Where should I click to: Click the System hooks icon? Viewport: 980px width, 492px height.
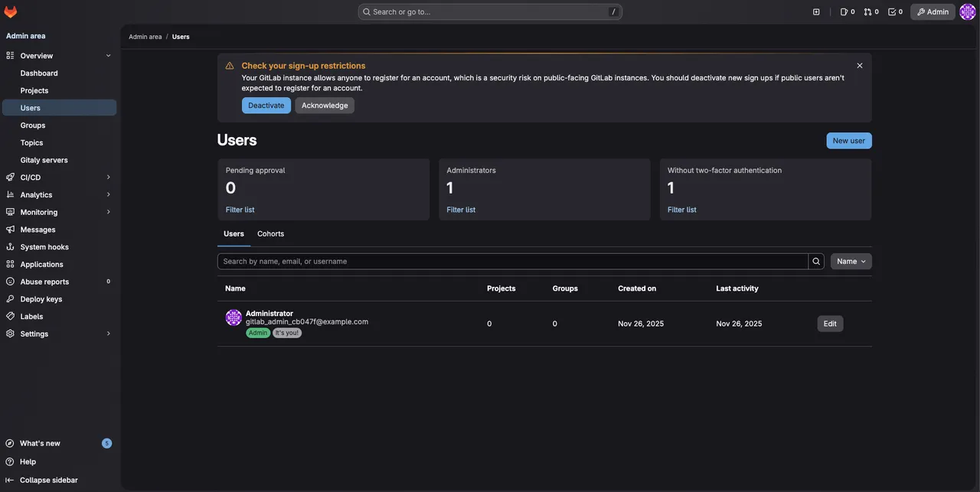click(x=10, y=247)
